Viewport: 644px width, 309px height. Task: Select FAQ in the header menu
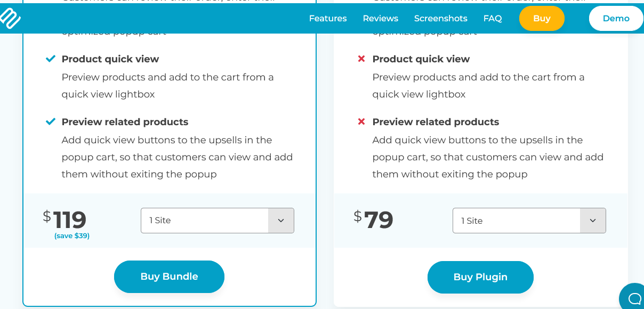click(493, 19)
